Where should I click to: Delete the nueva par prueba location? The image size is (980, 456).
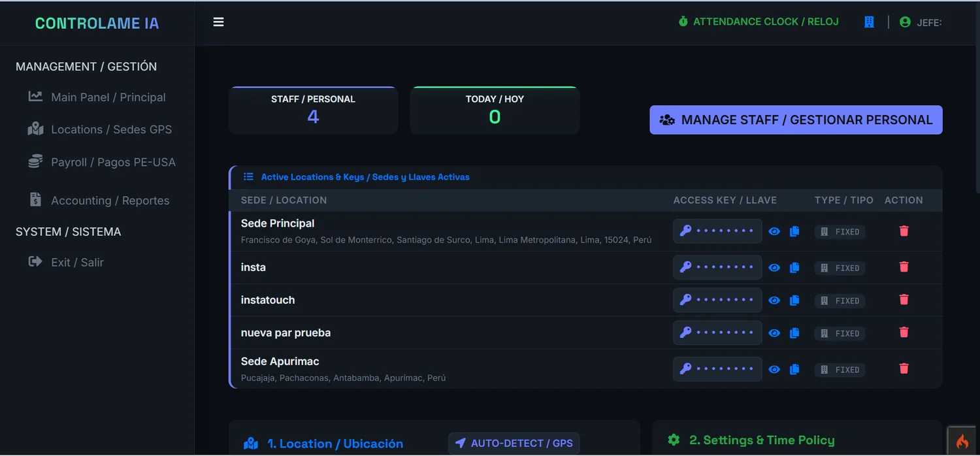click(904, 332)
